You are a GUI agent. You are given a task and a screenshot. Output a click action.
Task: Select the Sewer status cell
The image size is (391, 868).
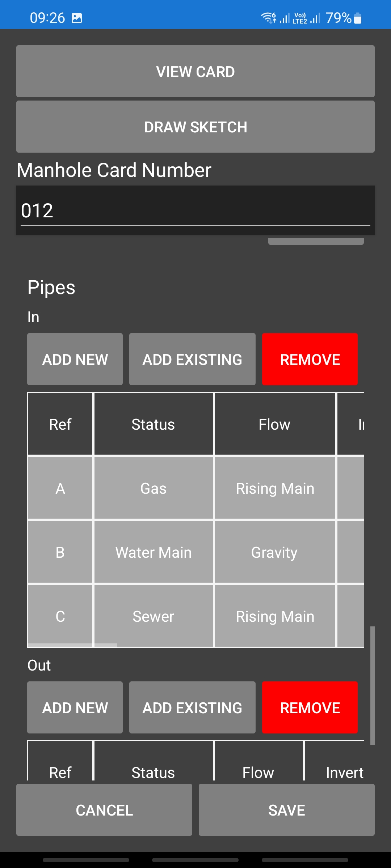pyautogui.click(x=154, y=616)
